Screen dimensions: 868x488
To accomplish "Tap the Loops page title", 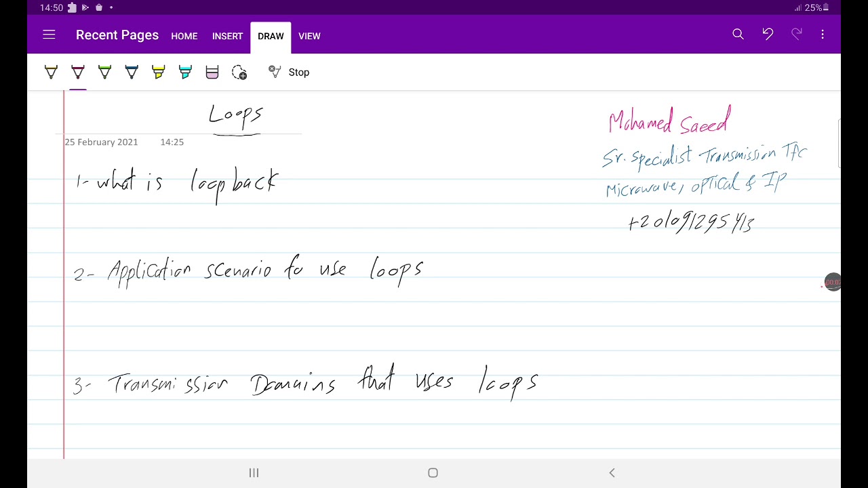I will click(x=235, y=115).
